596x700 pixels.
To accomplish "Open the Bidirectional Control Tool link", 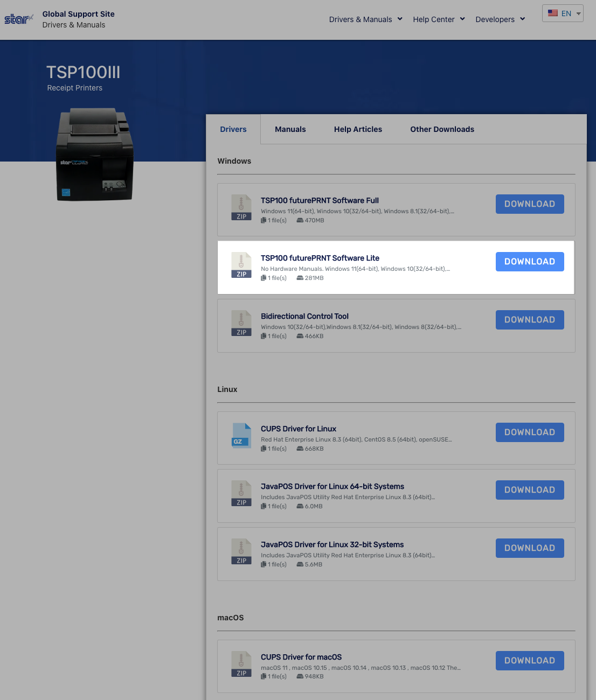I will pyautogui.click(x=304, y=316).
